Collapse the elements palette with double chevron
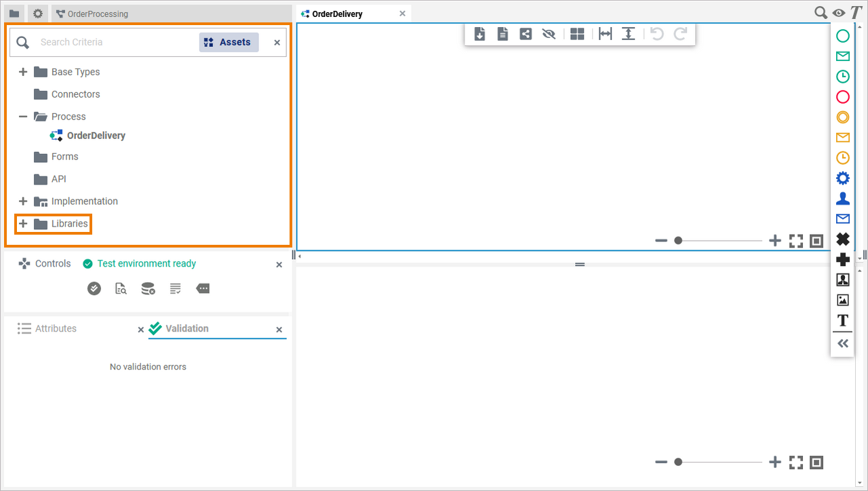 (x=843, y=343)
